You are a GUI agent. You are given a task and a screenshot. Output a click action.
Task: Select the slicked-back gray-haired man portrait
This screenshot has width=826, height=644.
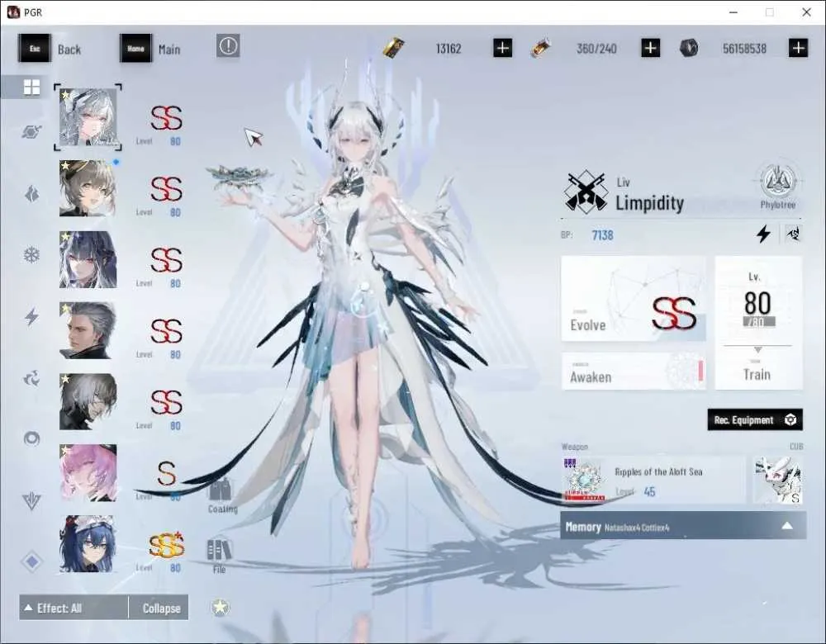[88, 331]
